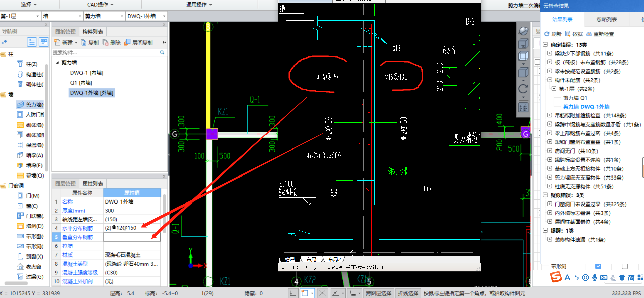Screen dimensions: 644x298
Task: Click 层间复制 button
Action: pos(139,43)
